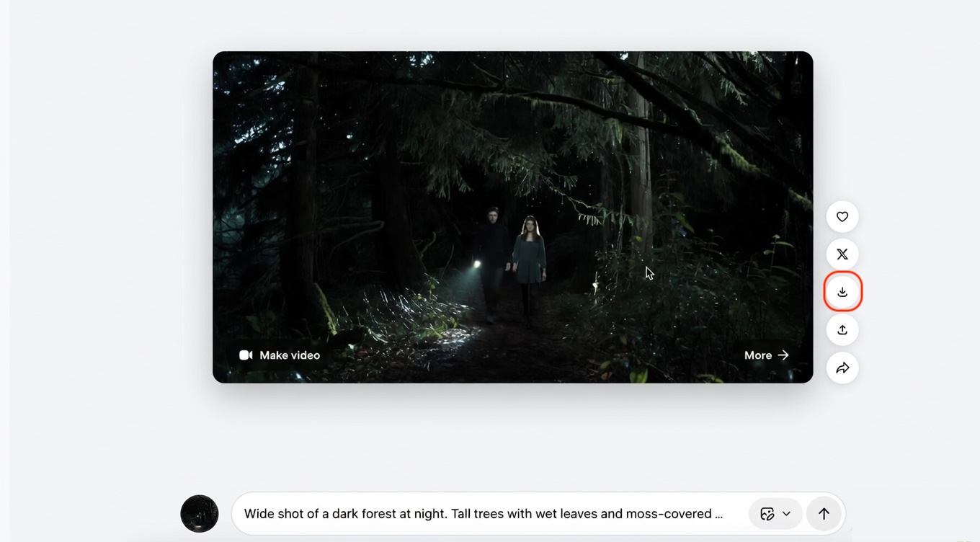Screen dimensions: 980x542
Task: Click the curved share arrow icon
Action: click(x=842, y=368)
